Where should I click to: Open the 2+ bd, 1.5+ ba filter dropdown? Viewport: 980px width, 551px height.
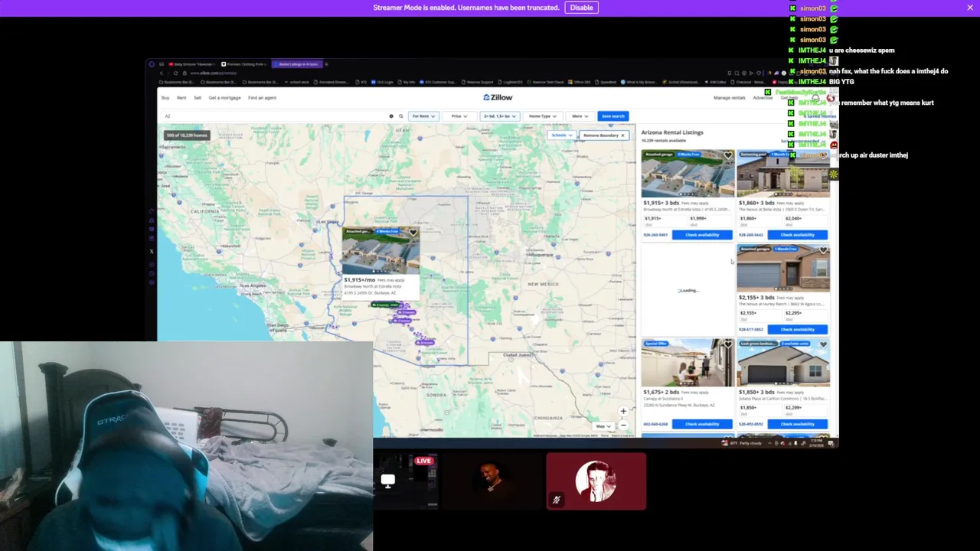click(499, 116)
